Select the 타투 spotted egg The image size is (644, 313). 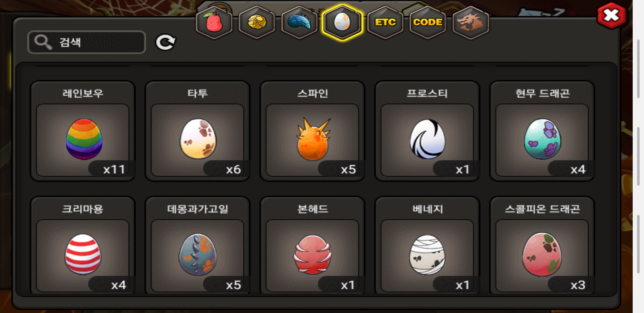[198, 131]
